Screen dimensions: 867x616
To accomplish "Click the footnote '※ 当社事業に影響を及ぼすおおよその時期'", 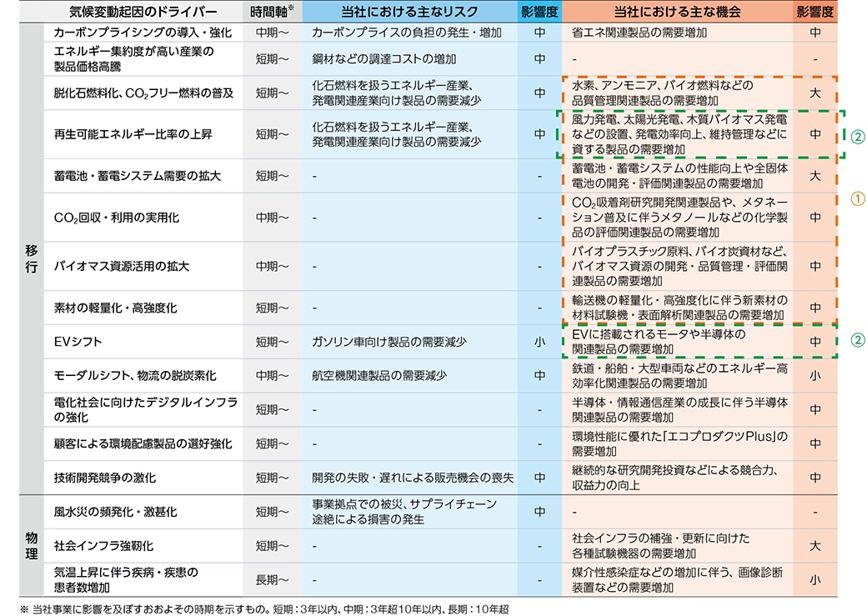I will [264, 609].
